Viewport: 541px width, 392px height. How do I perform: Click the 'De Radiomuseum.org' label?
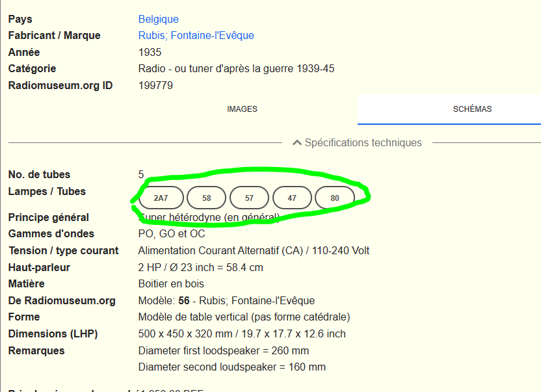coord(62,300)
